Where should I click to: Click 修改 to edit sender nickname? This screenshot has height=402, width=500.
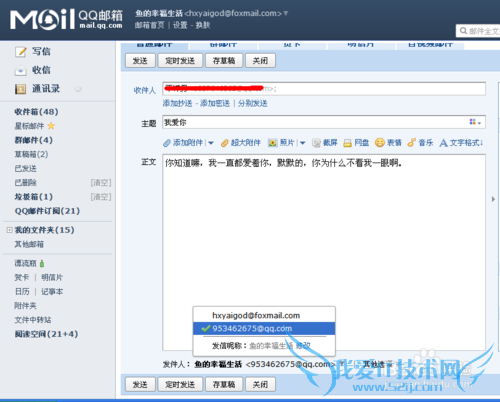click(x=303, y=346)
